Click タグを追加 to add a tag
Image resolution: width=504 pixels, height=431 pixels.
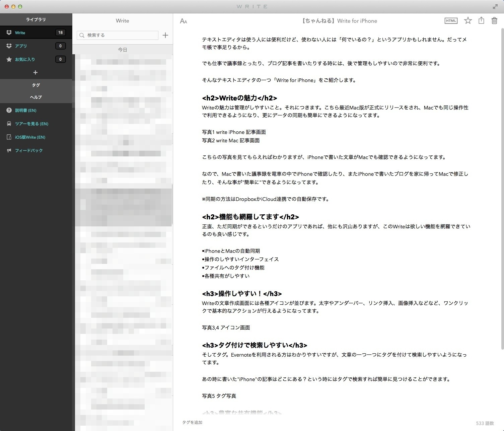[x=192, y=422]
